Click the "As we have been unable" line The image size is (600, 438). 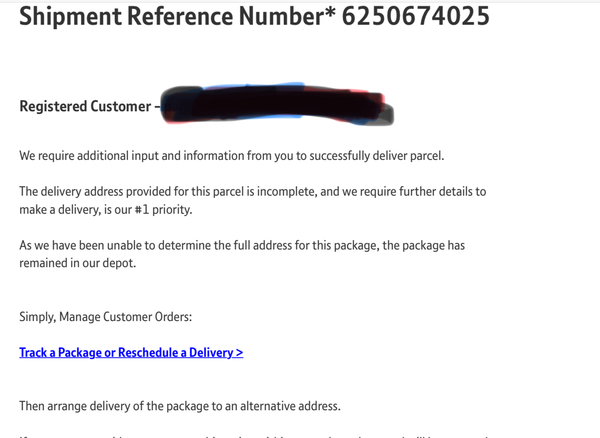tap(100, 245)
